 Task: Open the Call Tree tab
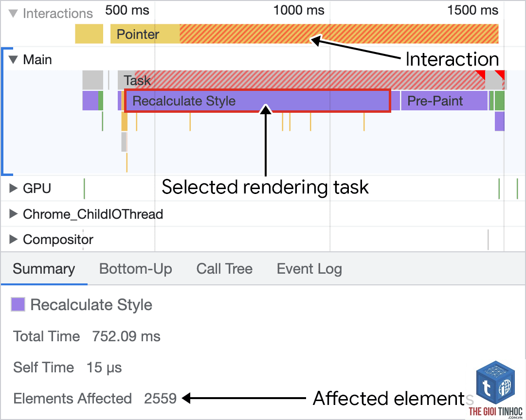[224, 269]
